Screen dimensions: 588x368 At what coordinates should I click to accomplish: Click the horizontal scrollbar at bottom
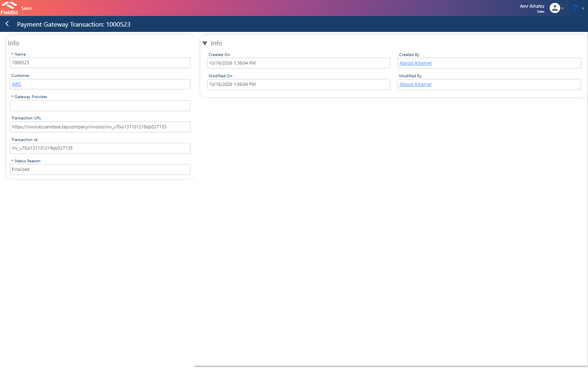click(x=390, y=366)
